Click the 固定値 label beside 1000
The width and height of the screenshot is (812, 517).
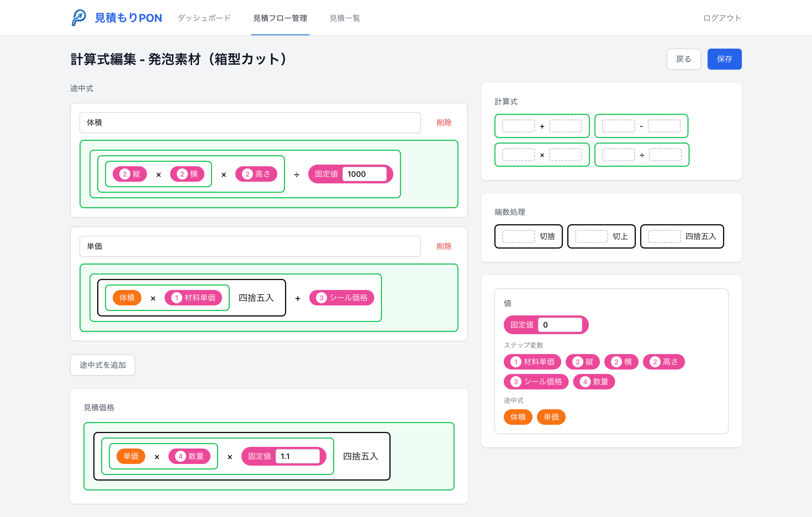pos(326,174)
